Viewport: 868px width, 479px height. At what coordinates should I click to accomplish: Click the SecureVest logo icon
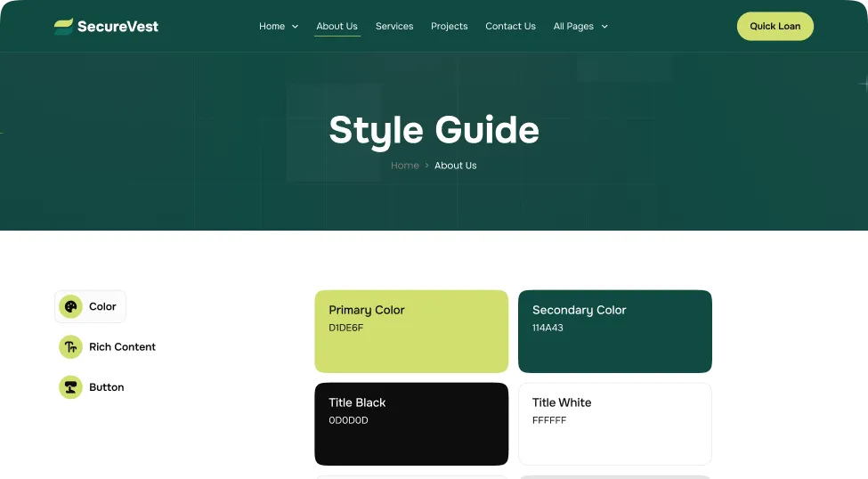(63, 26)
